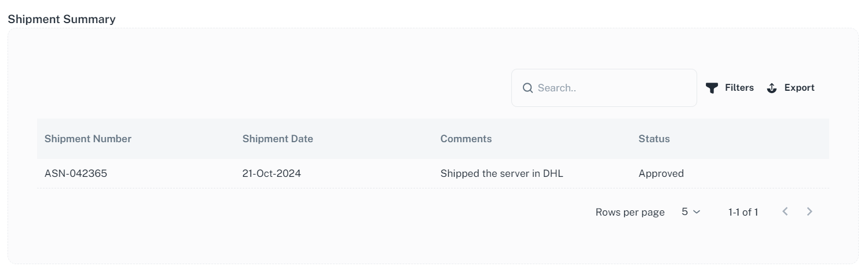Click the magnifying glass search icon
The height and width of the screenshot is (274, 868).
click(528, 88)
